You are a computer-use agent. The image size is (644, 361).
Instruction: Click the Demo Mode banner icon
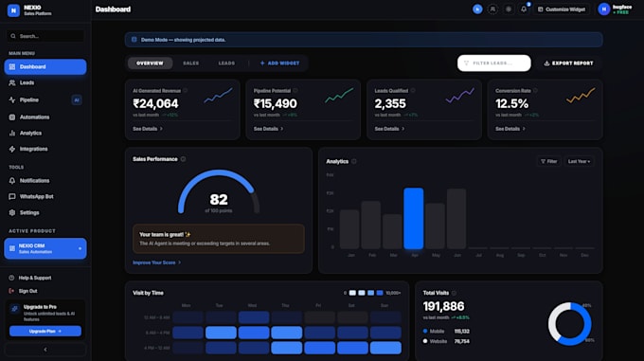coord(134,40)
